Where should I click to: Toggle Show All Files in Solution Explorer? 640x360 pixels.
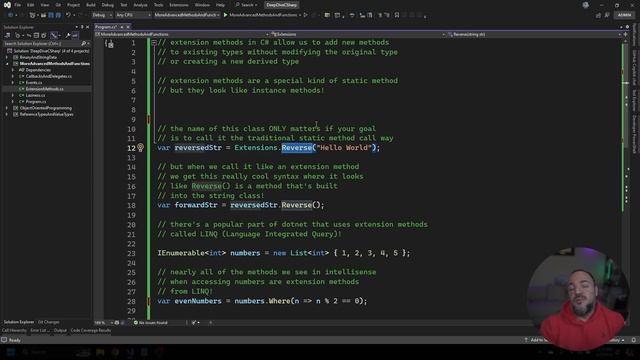point(44,36)
